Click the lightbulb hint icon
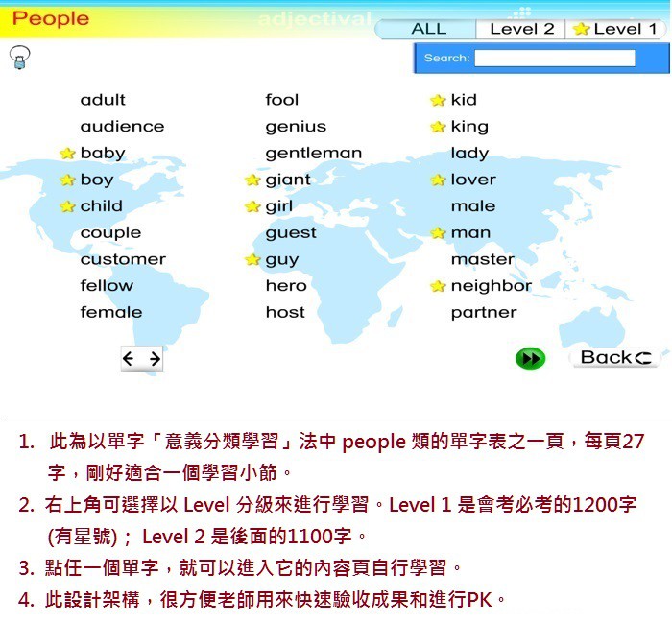Screen dimensions: 672x624 click(x=18, y=59)
